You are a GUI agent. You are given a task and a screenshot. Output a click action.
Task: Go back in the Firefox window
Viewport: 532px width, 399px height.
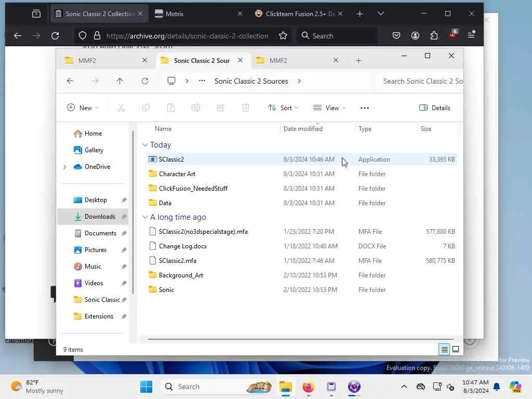tap(18, 36)
